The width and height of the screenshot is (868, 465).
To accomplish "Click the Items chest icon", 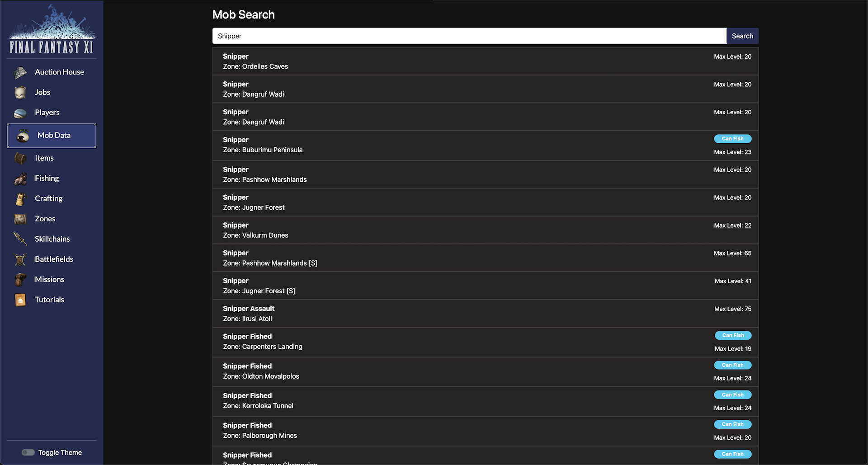I will pos(20,158).
